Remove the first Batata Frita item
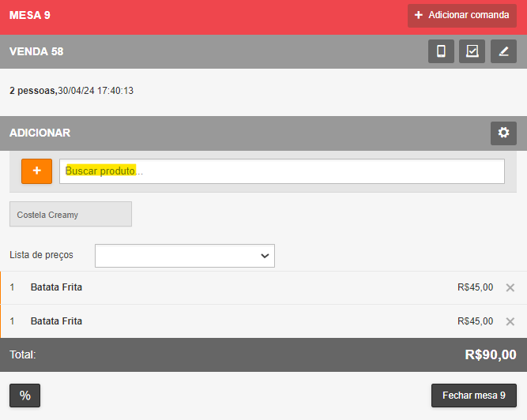Viewport: 527px width, 420px height. (x=510, y=288)
